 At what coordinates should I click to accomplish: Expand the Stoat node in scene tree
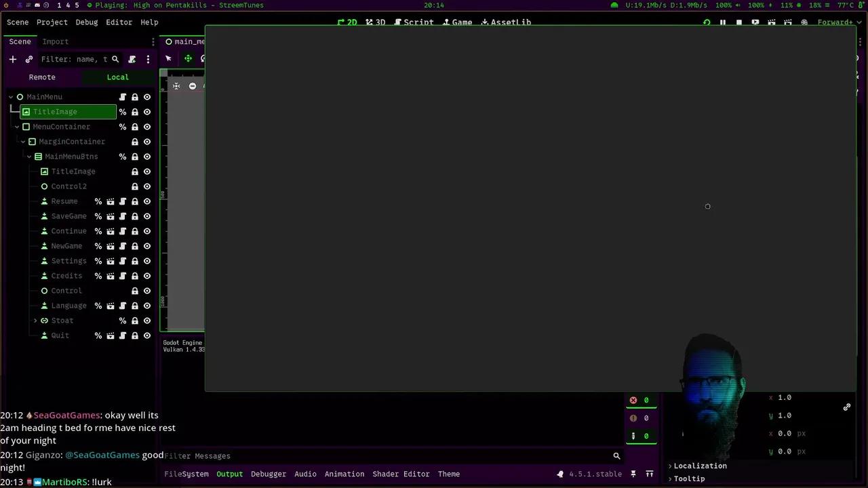[x=35, y=321]
